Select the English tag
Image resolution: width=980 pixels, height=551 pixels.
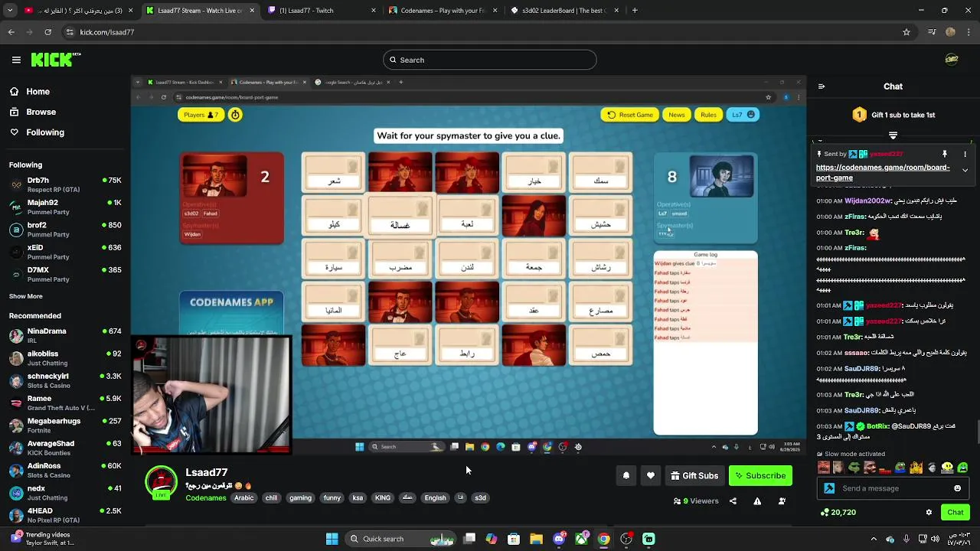point(435,498)
